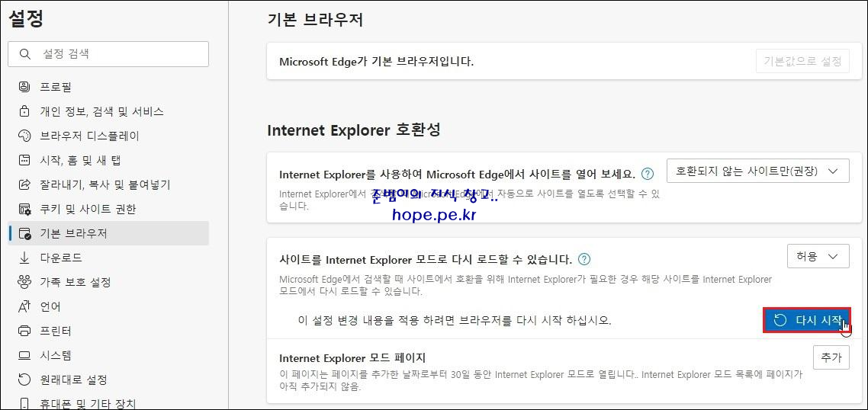868x410 pixels.
Task: Open 원래대로 설정 page
Action: [108, 380]
